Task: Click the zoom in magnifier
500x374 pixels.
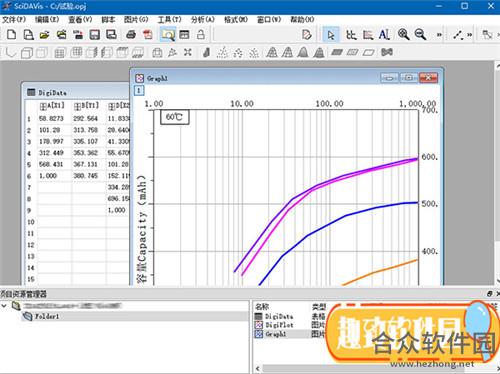Action: coord(403,34)
